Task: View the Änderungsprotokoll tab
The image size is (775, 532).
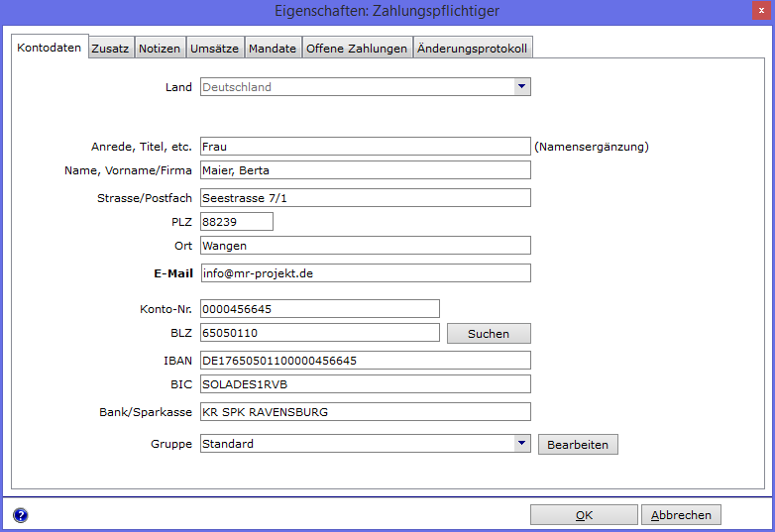Action: click(x=472, y=49)
